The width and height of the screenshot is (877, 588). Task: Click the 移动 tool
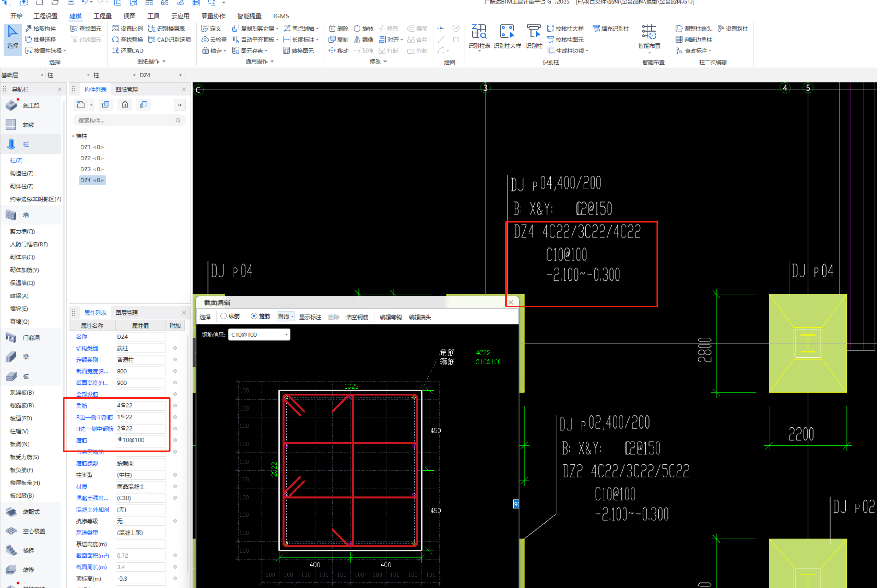coord(339,51)
